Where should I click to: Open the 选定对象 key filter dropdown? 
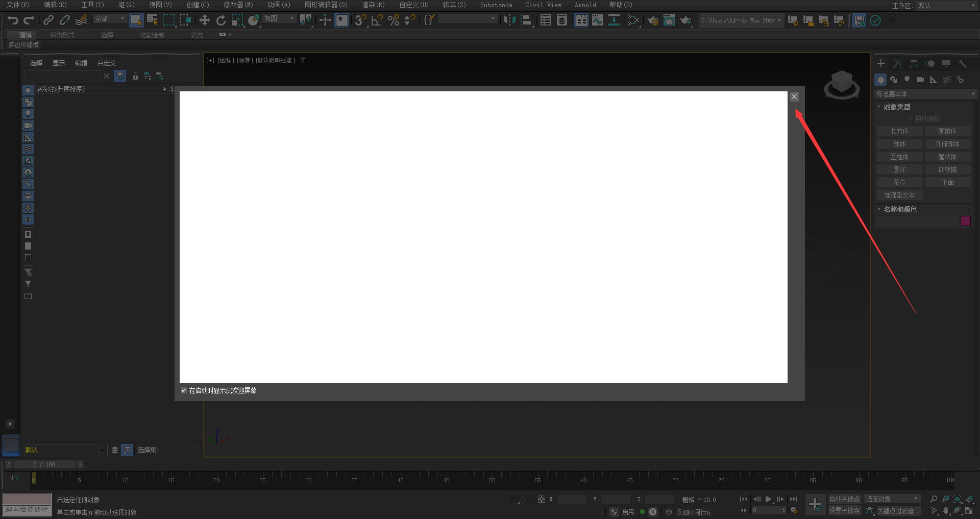(x=892, y=499)
